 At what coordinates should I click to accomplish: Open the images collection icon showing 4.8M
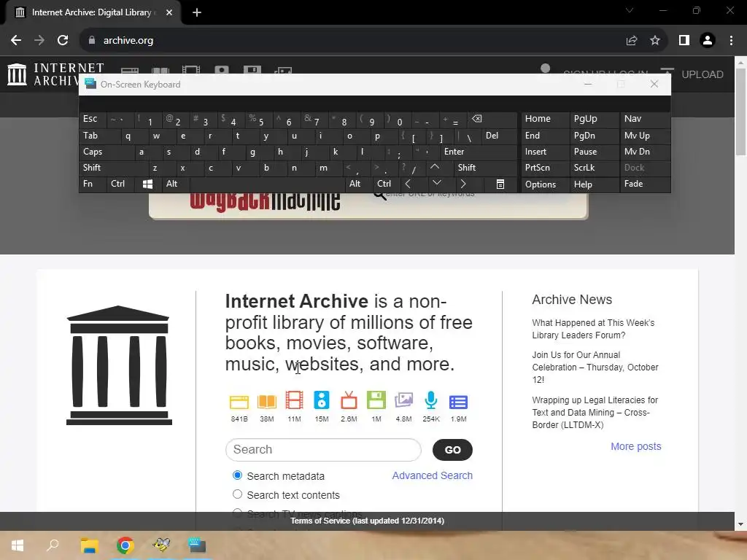pos(403,400)
